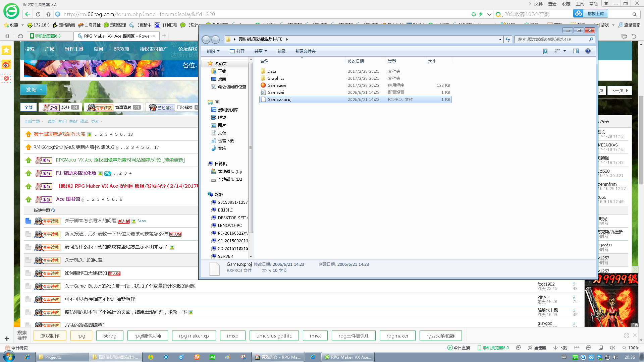
Task: Click browser search magnifier icon top right
Action: click(x=634, y=14)
